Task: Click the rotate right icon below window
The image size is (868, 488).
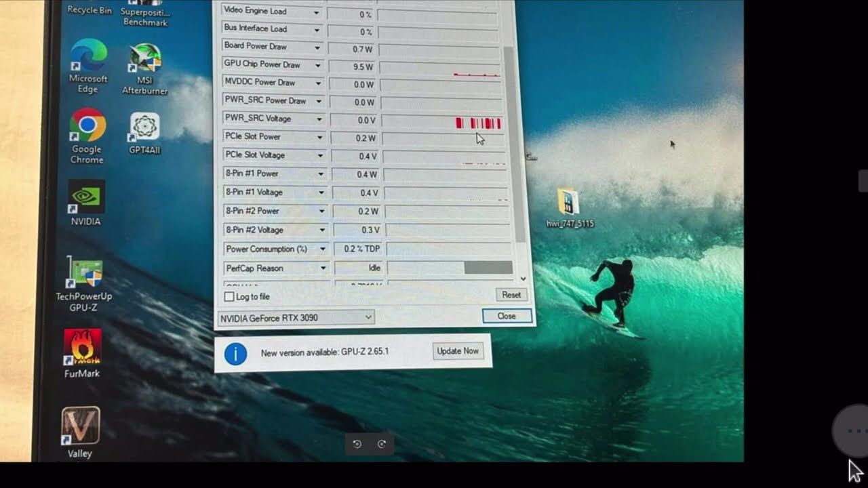Action: pos(382,444)
